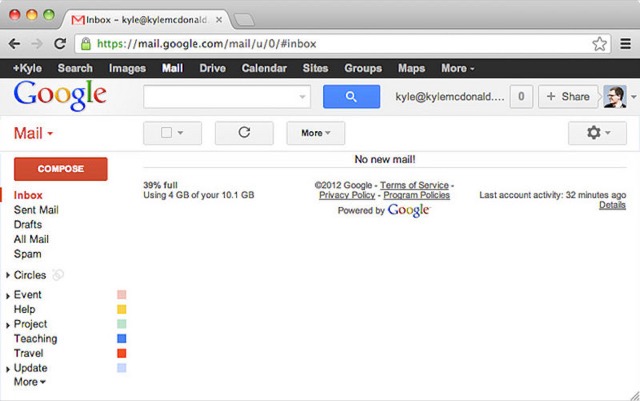
Task: Click the Help label yellow color swatch
Action: (122, 309)
